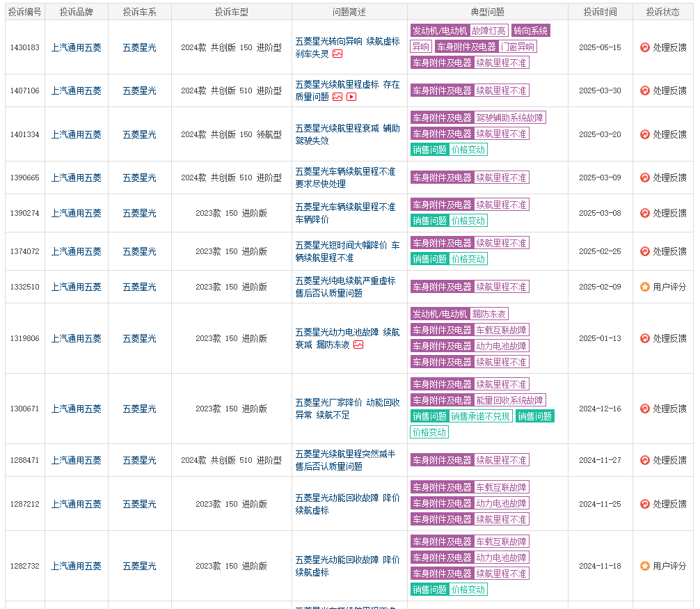700x609 pixels.
Task: Open complaint titled 五菱星光续航里程衰减 辅助驾驶失效
Action: point(347,134)
